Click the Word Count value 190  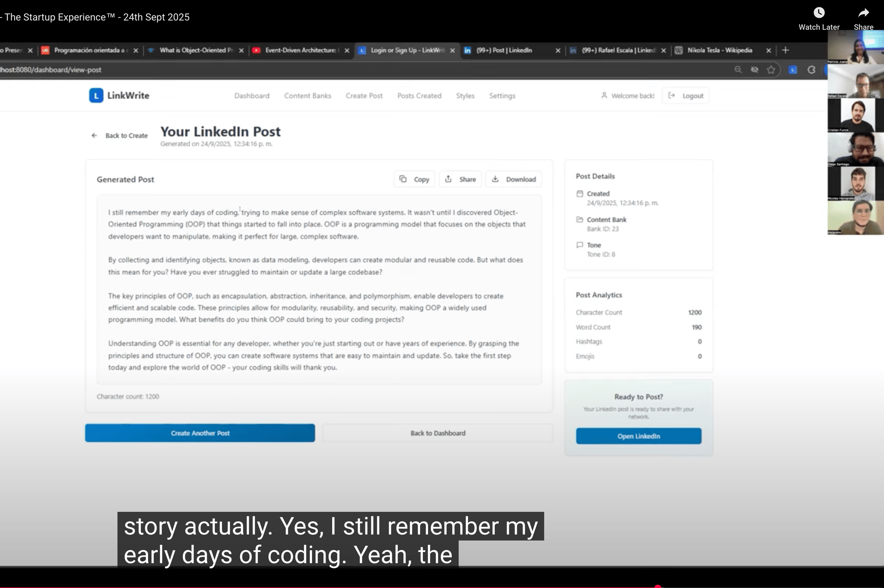[697, 327]
